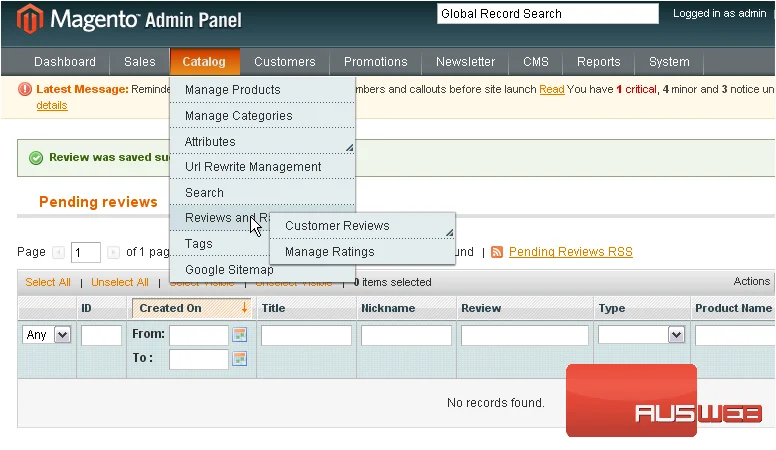The height and width of the screenshot is (450, 776).
Task: Click Select All link
Action: (48, 282)
